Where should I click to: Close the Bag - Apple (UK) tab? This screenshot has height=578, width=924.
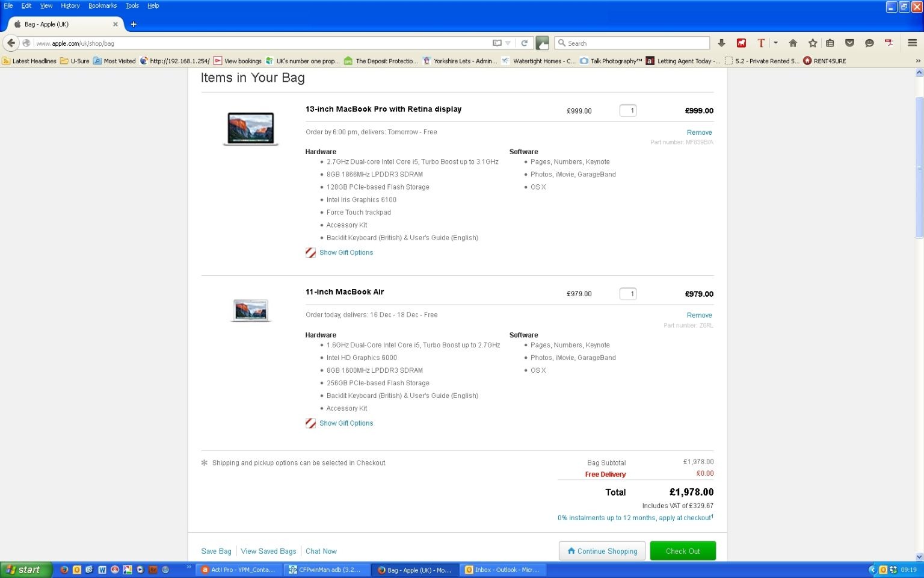click(115, 24)
